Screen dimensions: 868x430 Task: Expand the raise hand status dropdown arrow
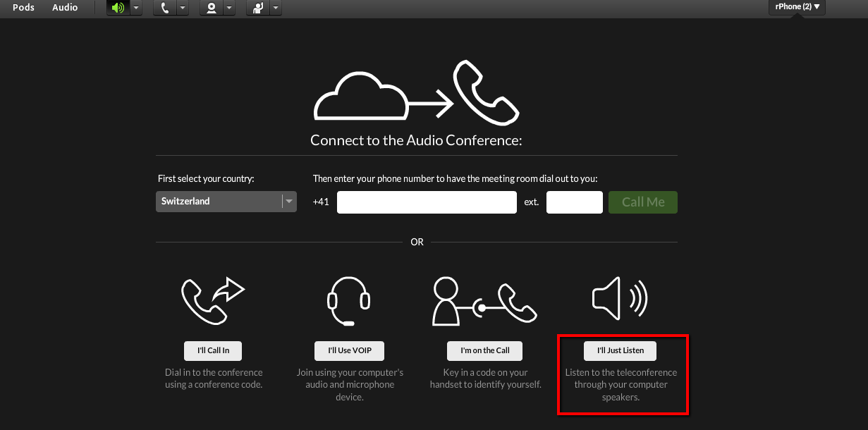tap(276, 8)
